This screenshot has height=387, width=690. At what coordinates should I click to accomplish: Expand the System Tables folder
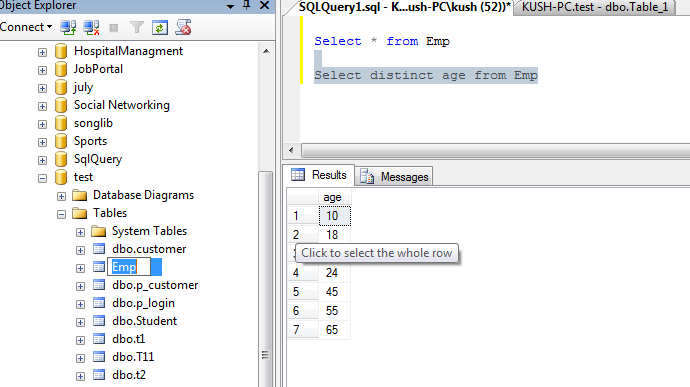tap(80, 232)
